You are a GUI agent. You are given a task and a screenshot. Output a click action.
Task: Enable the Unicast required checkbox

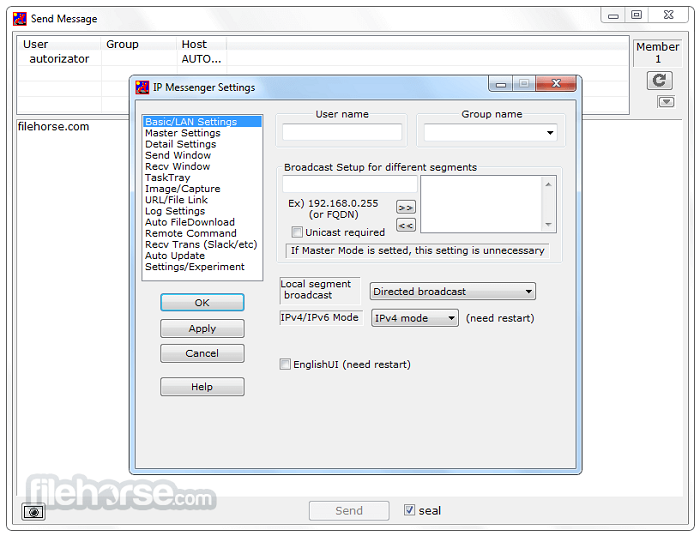[297, 232]
